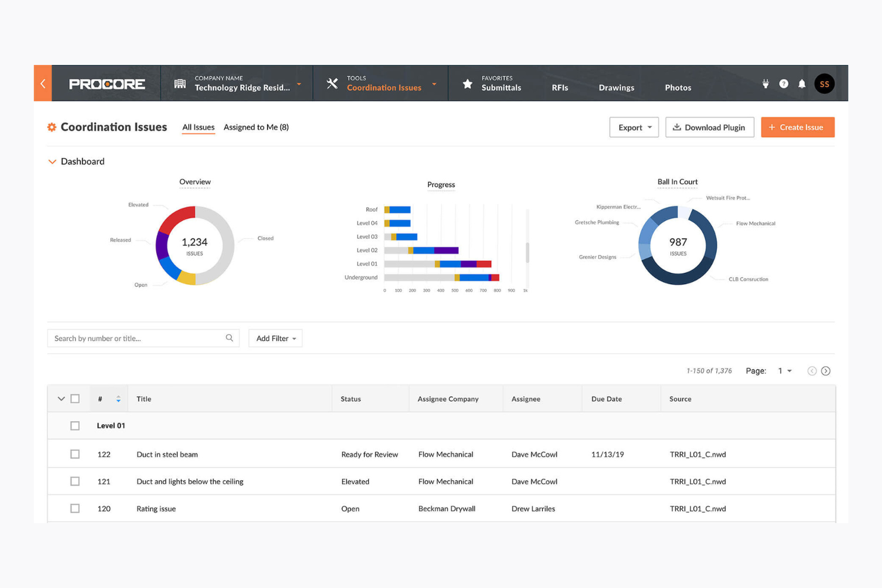Click the orange back arrow sidebar toggle

coord(43,83)
